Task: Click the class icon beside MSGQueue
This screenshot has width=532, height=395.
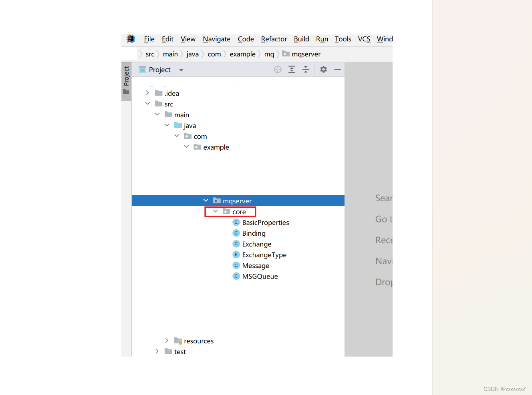Action: tap(236, 276)
